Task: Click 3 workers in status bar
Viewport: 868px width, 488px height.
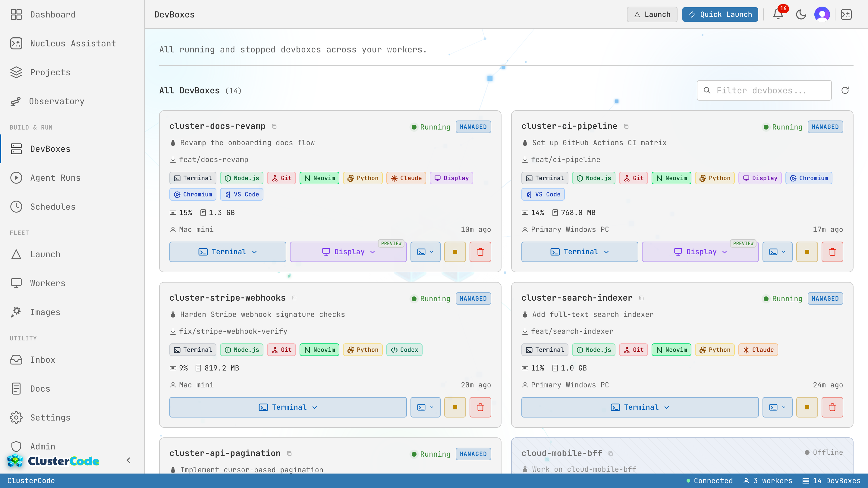Action: pyautogui.click(x=768, y=480)
